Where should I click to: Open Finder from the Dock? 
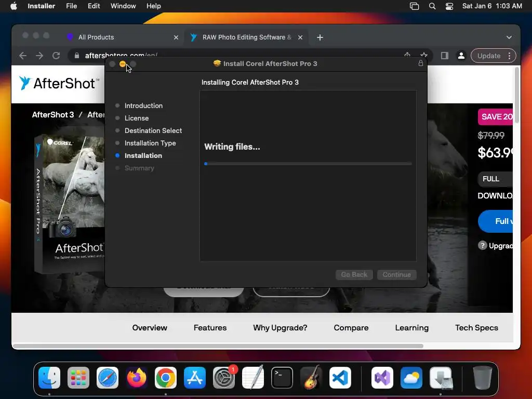(49, 378)
